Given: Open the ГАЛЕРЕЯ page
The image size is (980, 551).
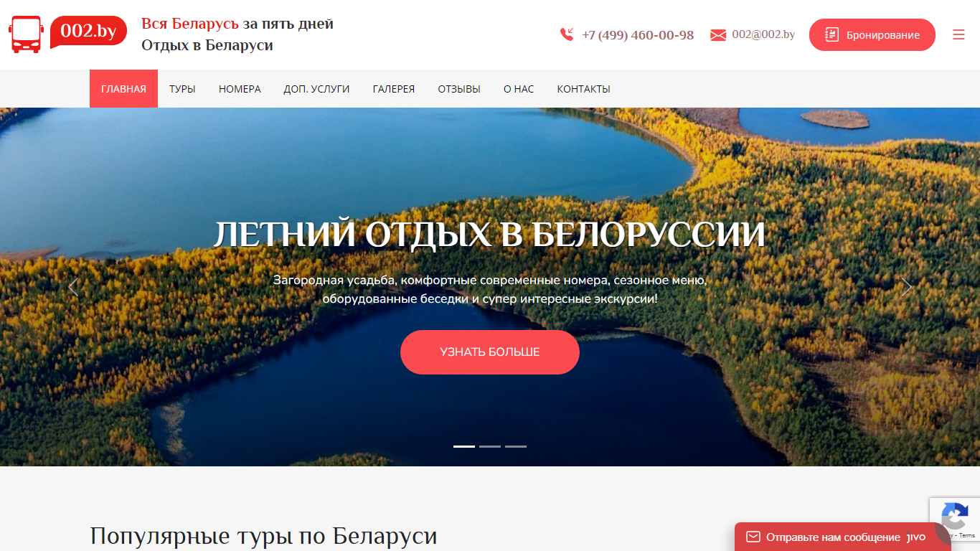Looking at the screenshot, I should 394,89.
